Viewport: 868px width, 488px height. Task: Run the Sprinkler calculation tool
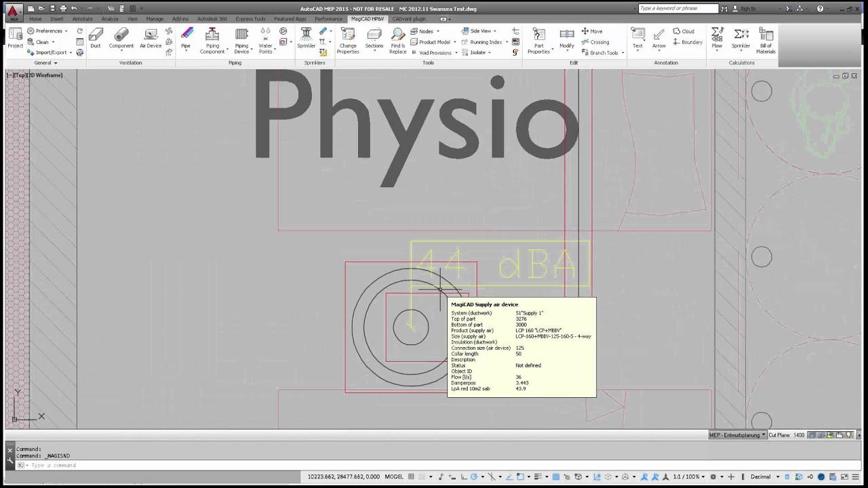click(741, 39)
